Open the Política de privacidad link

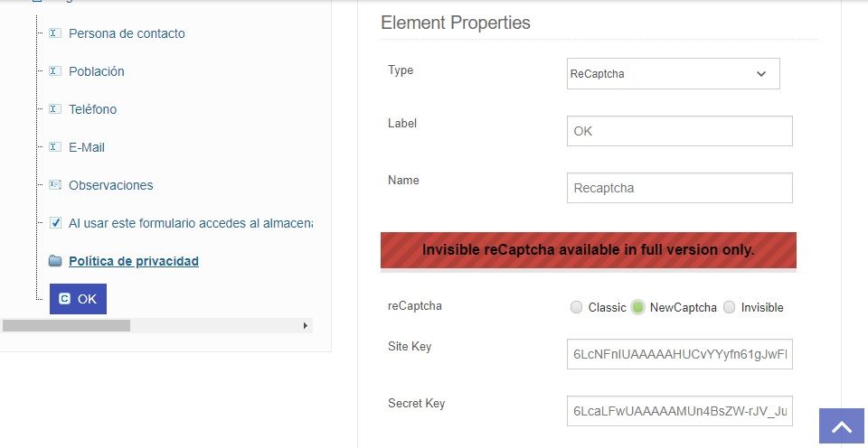(134, 261)
